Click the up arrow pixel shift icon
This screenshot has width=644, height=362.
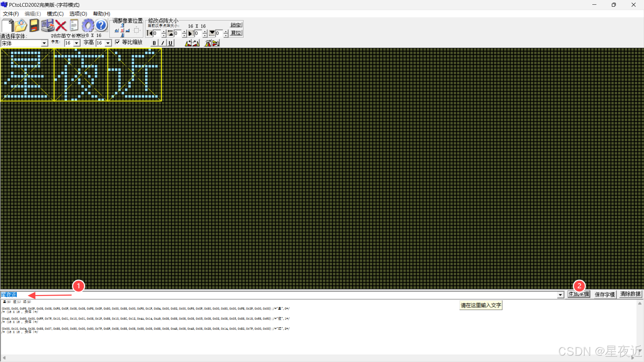coord(122,25)
